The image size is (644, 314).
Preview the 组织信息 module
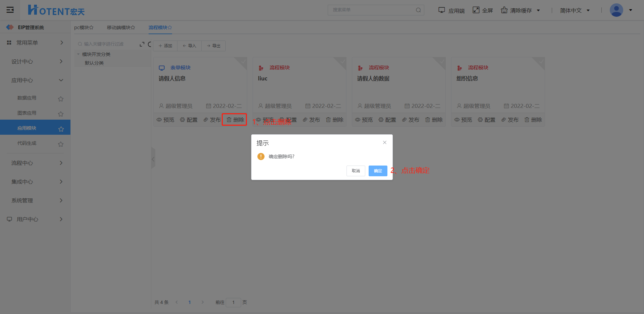pos(463,120)
